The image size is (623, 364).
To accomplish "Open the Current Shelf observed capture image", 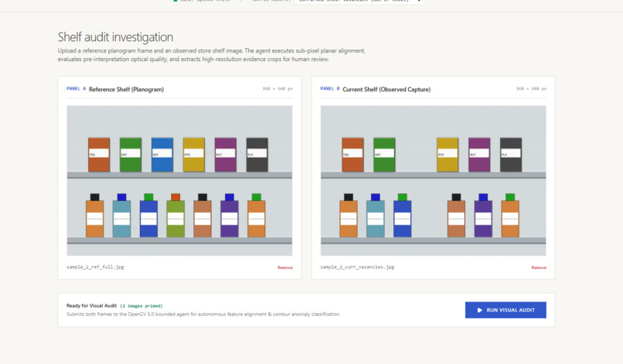I will click(434, 180).
